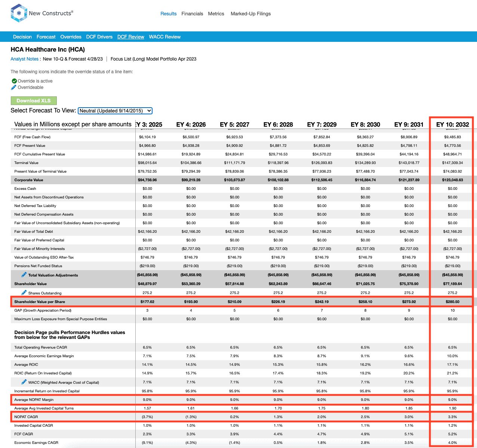Click the Corporate Value row label
Image resolution: width=477 pixels, height=448 pixels.
[x=29, y=180]
